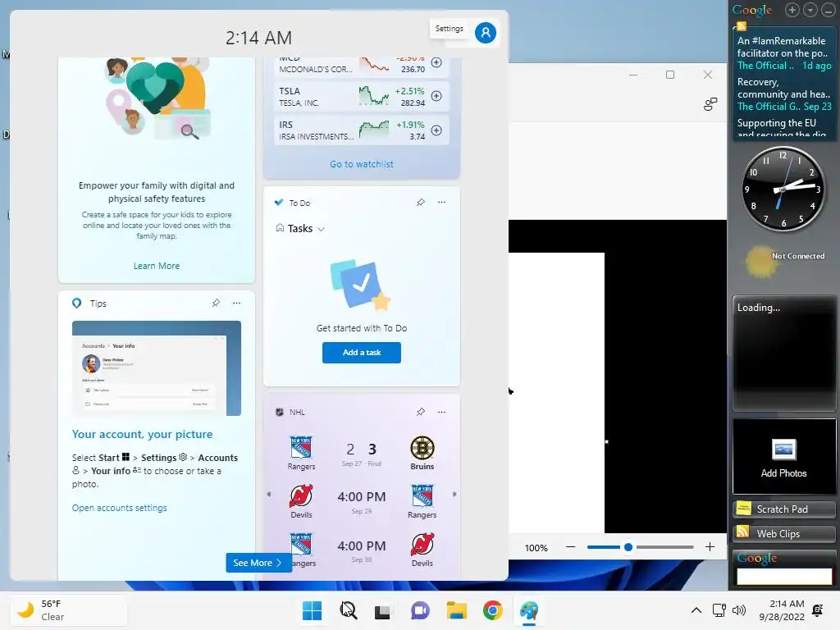Screen dimensions: 840x630
Task: Click Add gadget plus in Google sidebar
Action: [x=792, y=10]
